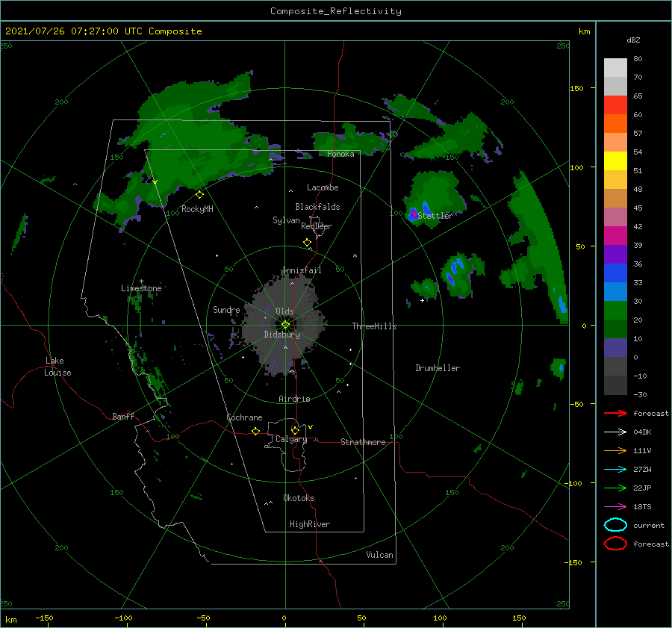Click the Sundre label
The height and width of the screenshot is (628, 672).
pyautogui.click(x=226, y=309)
